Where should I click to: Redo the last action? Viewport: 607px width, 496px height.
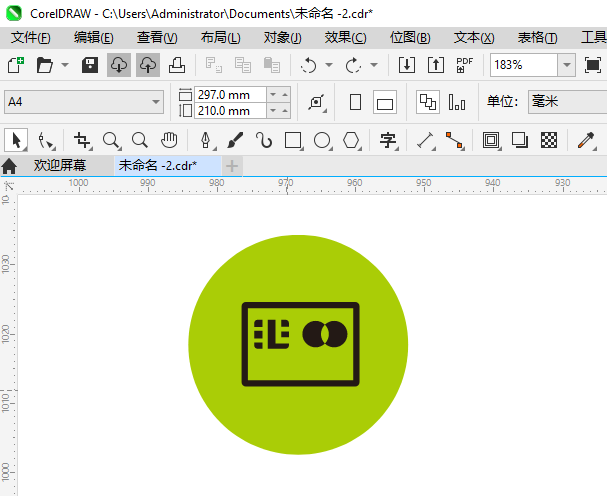point(353,65)
